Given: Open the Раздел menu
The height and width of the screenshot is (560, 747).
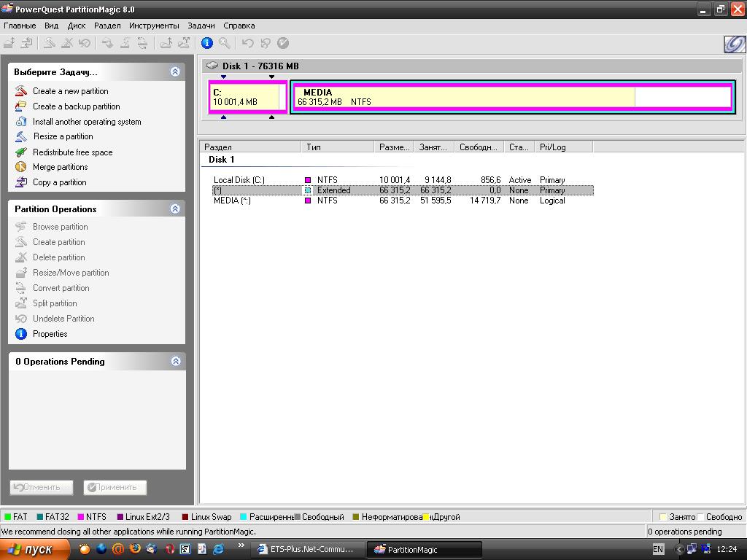Looking at the screenshot, I should 107,26.
